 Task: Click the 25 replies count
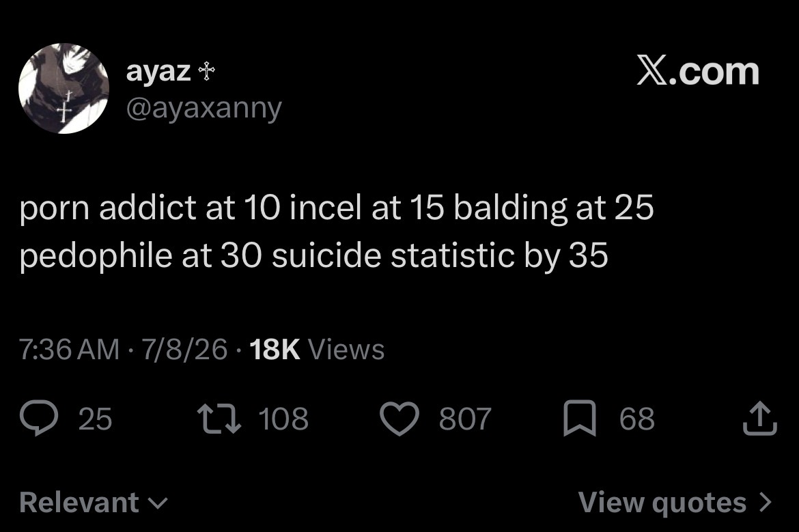[96, 419]
